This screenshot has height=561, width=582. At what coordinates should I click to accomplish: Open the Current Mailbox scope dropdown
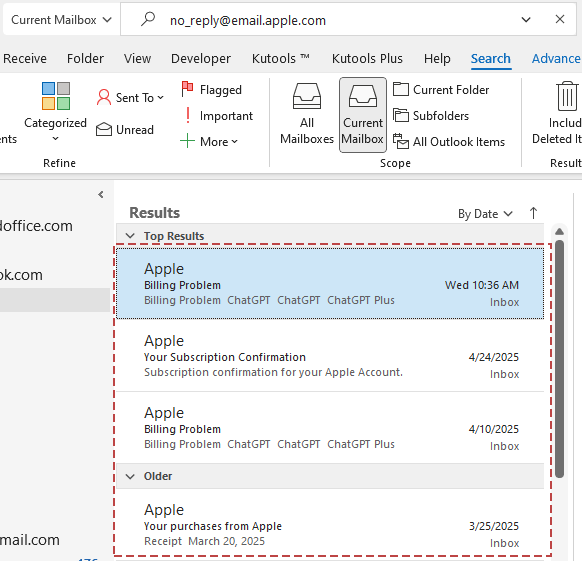pos(61,20)
